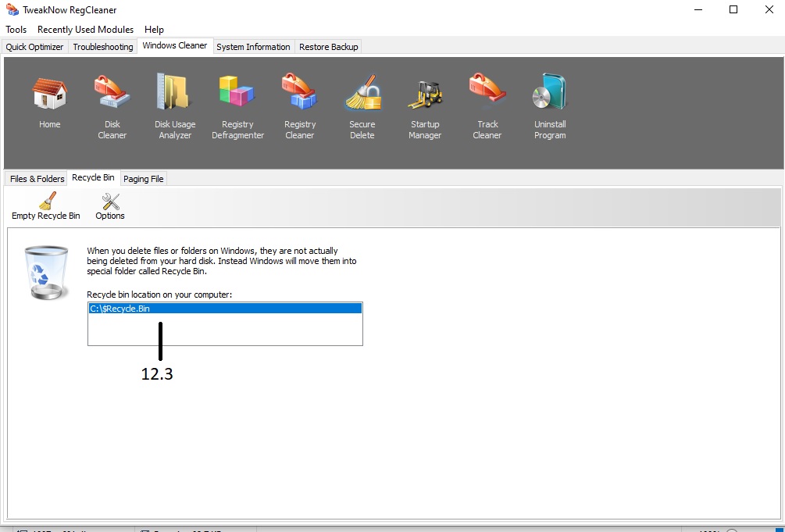The height and width of the screenshot is (532, 785).
Task: Switch to the Troubleshooting tab
Action: tap(103, 47)
